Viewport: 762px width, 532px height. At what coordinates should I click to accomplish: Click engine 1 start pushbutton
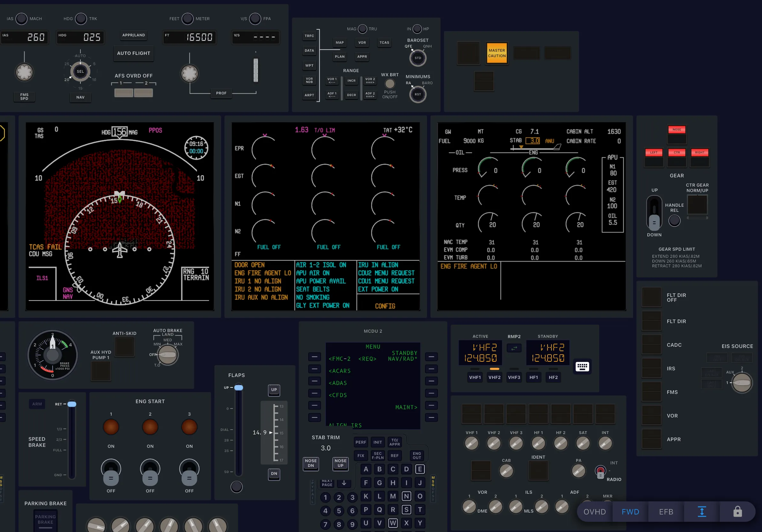pyautogui.click(x=111, y=427)
